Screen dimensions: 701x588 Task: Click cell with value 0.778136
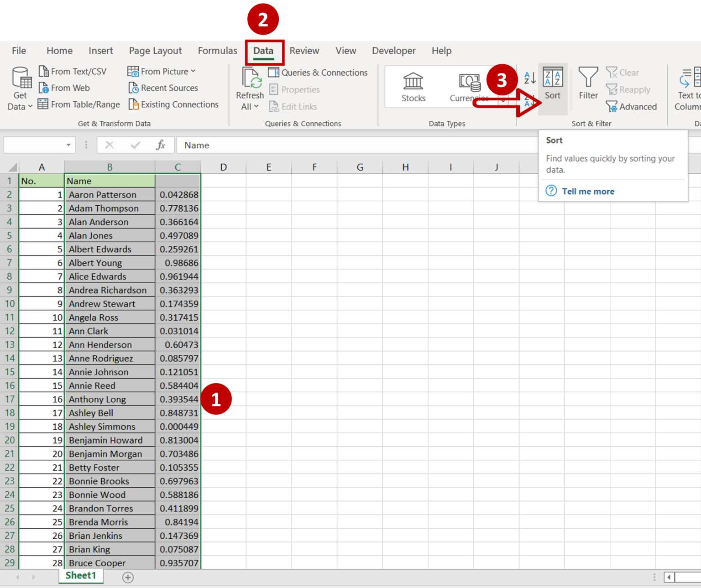pyautogui.click(x=178, y=208)
